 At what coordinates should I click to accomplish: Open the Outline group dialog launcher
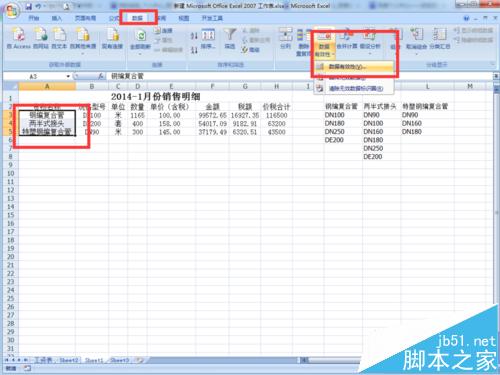click(493, 64)
